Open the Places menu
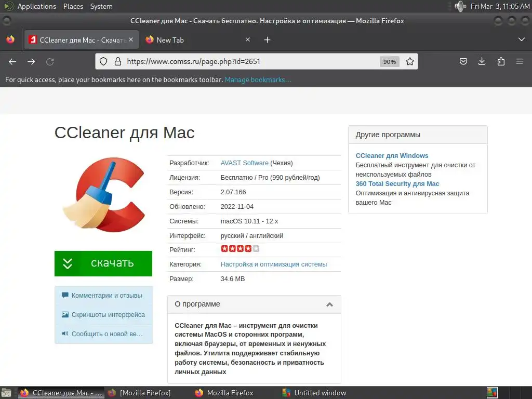Screen dimensions: 532x399 [73, 6]
